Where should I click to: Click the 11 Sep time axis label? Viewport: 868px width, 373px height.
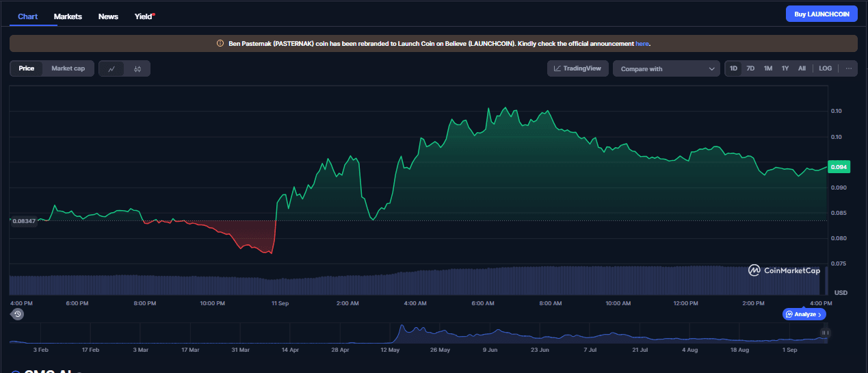pyautogui.click(x=279, y=303)
